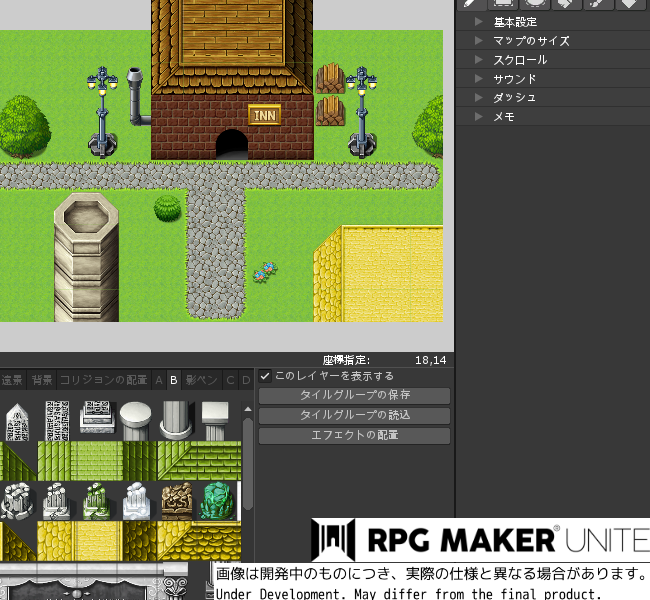Select the rectangle draw tool
This screenshot has width=650, height=600.
(x=502, y=3)
